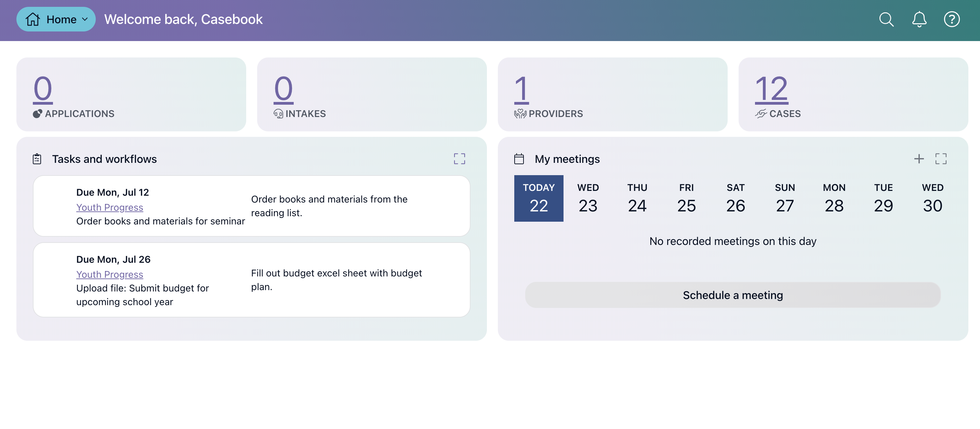Expand the Tasks and workflows panel

(x=459, y=159)
